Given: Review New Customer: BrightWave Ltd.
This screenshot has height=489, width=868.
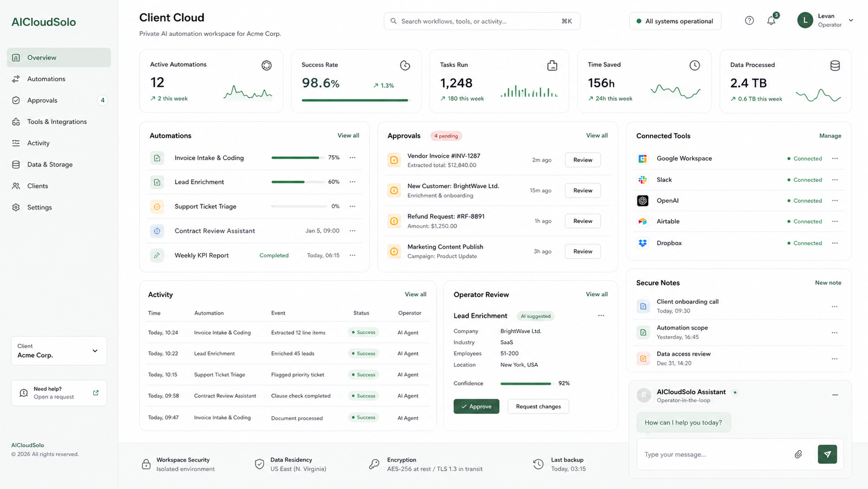Looking at the screenshot, I should click(582, 191).
